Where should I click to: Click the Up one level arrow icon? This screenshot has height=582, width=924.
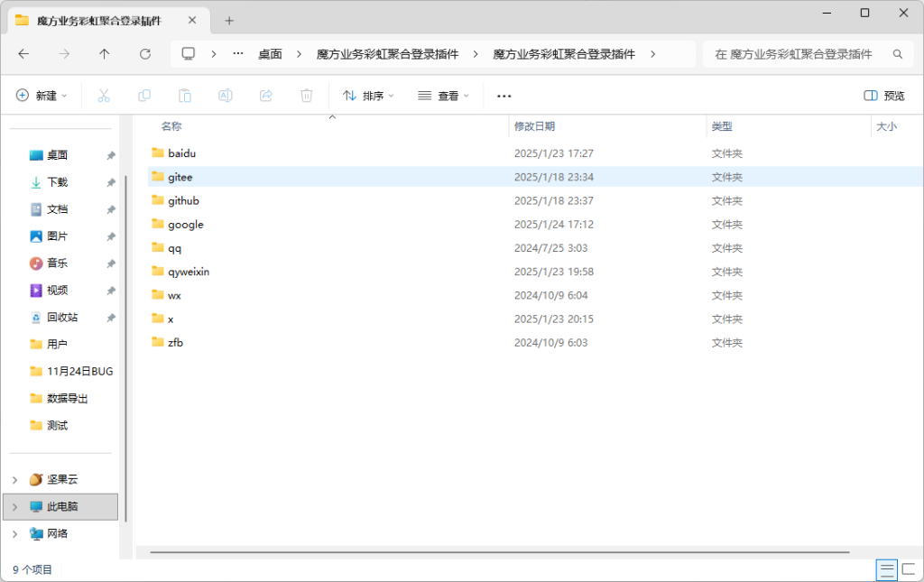(x=104, y=54)
